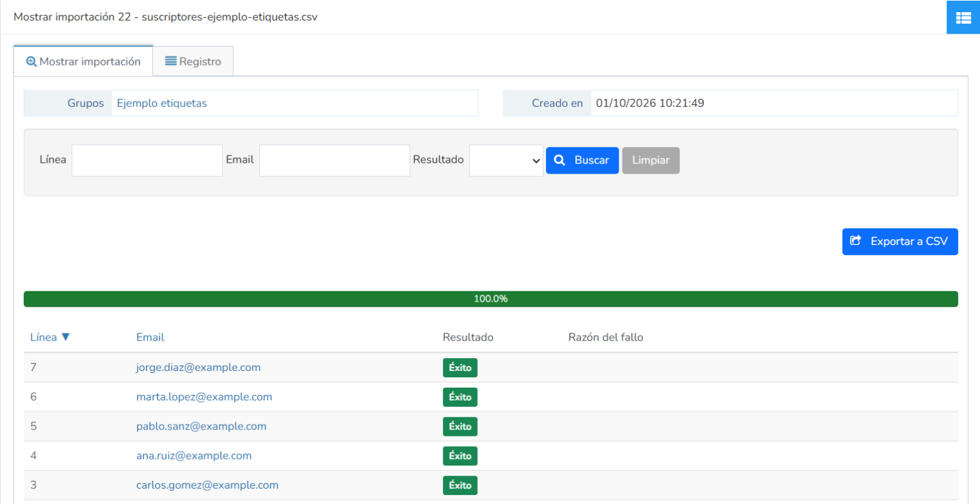Open carlos.gomez@example.com subscriber link

(207, 485)
